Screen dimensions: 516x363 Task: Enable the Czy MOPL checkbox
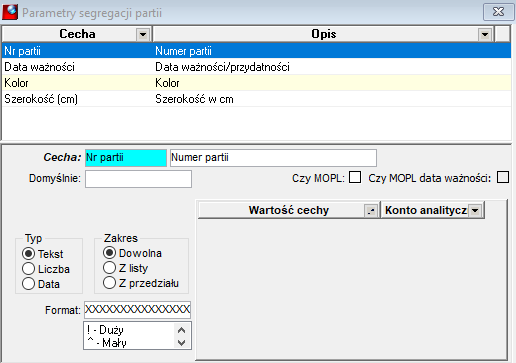pyautogui.click(x=355, y=177)
